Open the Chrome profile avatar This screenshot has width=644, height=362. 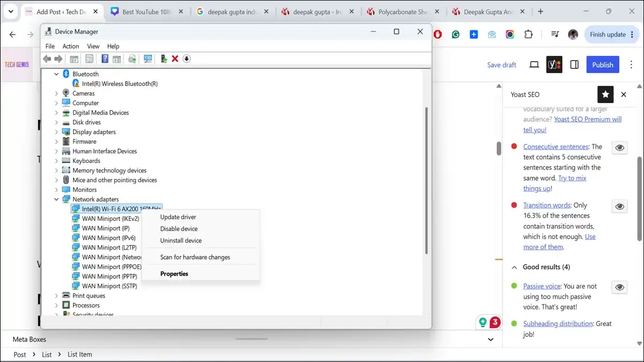click(573, 34)
